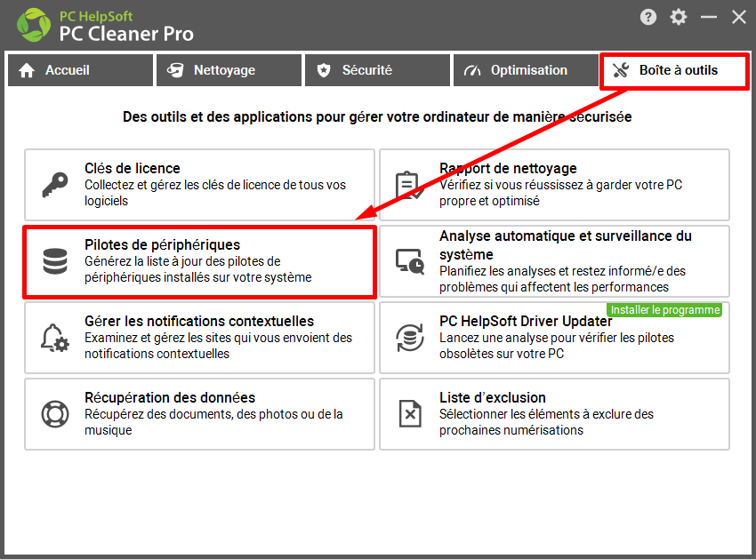
Task: Click the monitor clock icon for Analyse automatique
Action: click(x=410, y=261)
